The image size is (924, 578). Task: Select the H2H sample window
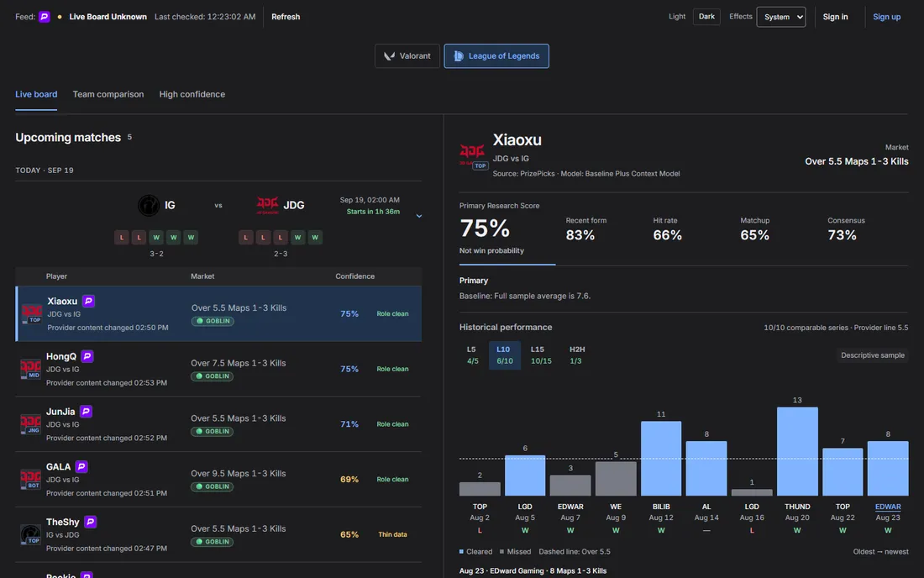(x=576, y=355)
